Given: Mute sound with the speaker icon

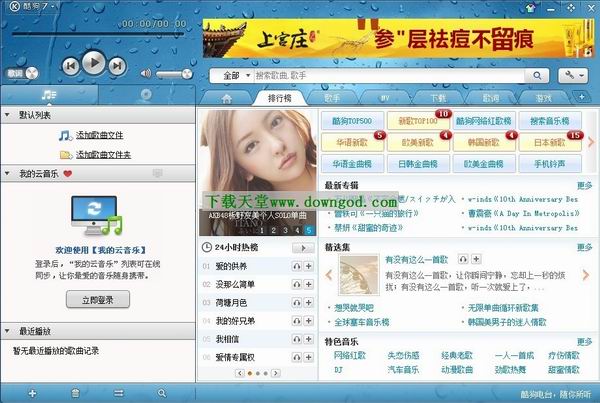Looking at the screenshot, I should pyautogui.click(x=146, y=74).
